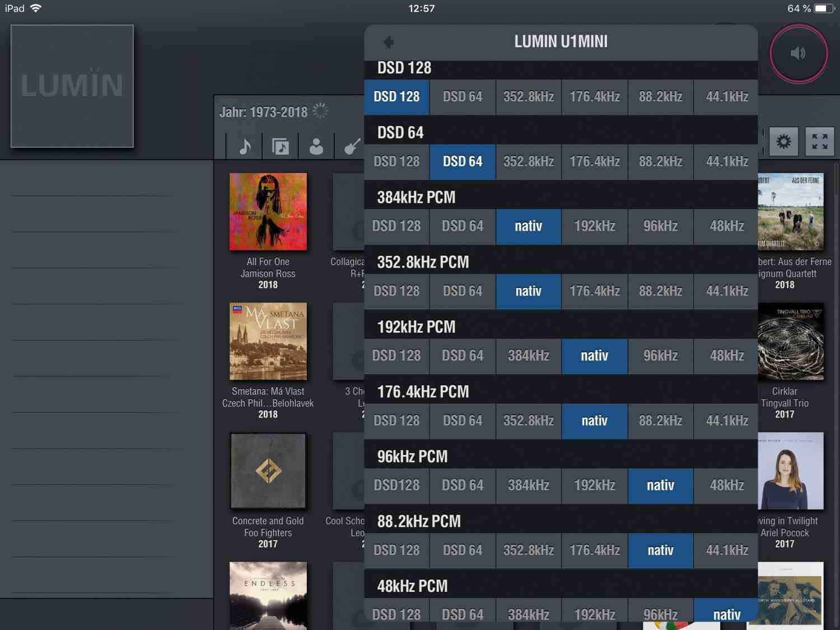Upsample 192kHz PCM to 384kHz
840x630 pixels.
point(528,356)
